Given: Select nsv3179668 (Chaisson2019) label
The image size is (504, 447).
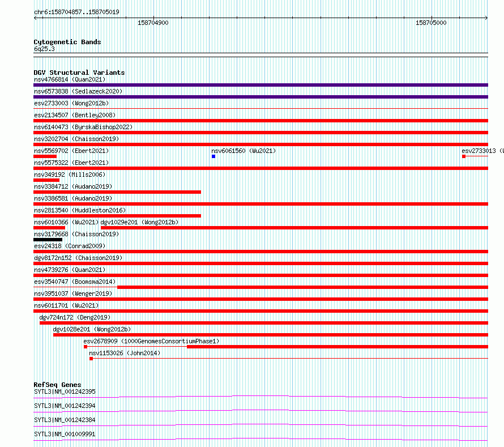Looking at the screenshot, I should [76, 234].
